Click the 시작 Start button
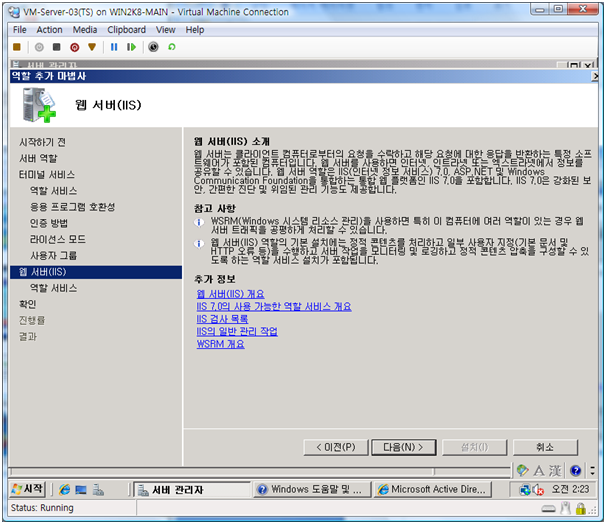Viewport: 606px width, 524px height. pos(27,489)
